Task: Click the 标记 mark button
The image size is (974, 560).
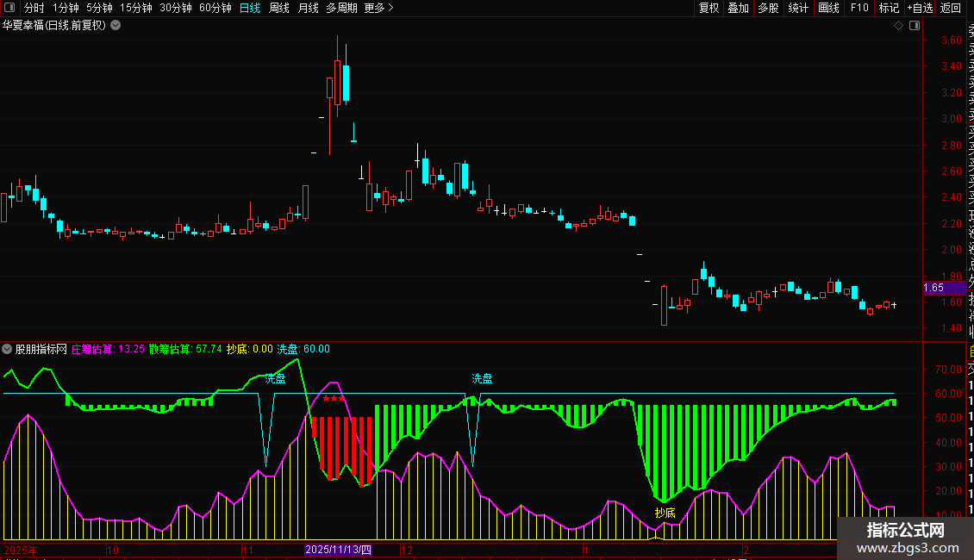Action: click(x=889, y=8)
